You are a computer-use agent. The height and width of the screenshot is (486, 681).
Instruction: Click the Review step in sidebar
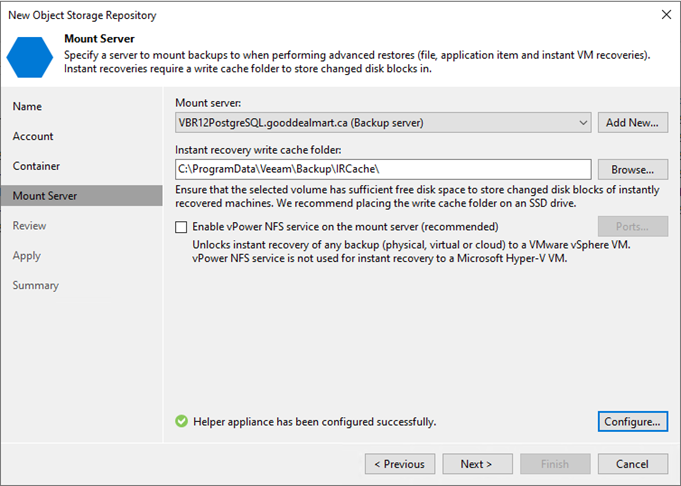coord(29,226)
